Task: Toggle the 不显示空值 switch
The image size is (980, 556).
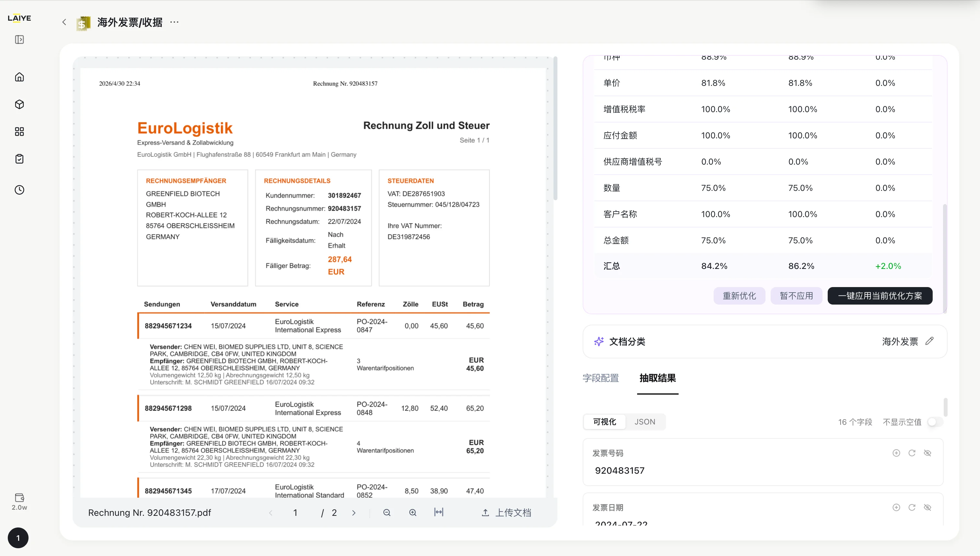Action: (x=935, y=422)
